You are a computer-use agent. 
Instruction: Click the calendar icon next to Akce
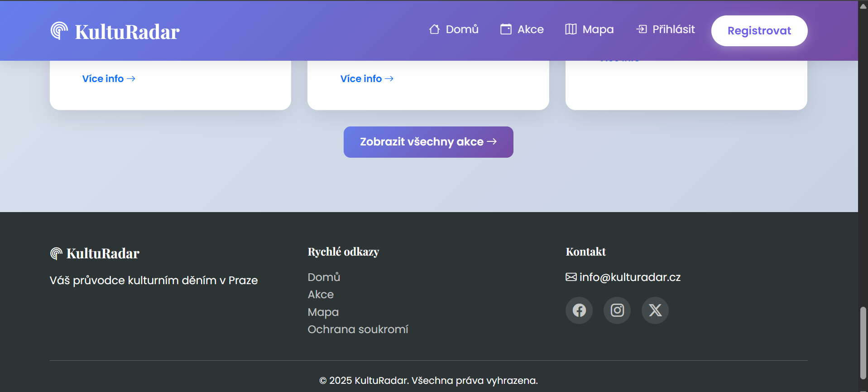coord(506,29)
